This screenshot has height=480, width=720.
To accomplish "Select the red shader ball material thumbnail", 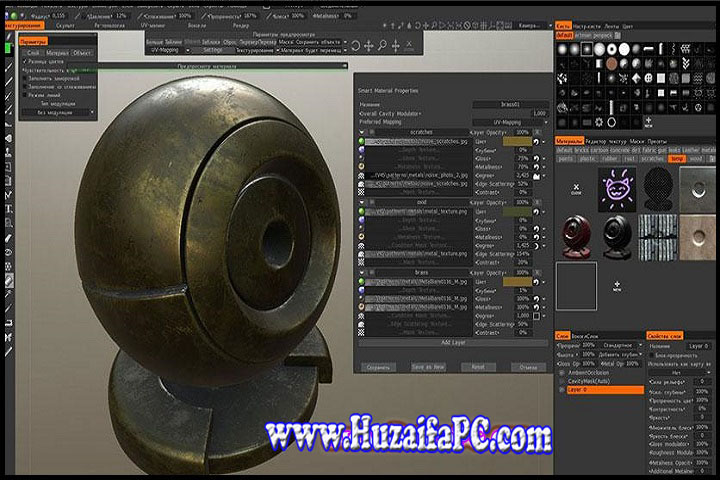I will pos(577,237).
